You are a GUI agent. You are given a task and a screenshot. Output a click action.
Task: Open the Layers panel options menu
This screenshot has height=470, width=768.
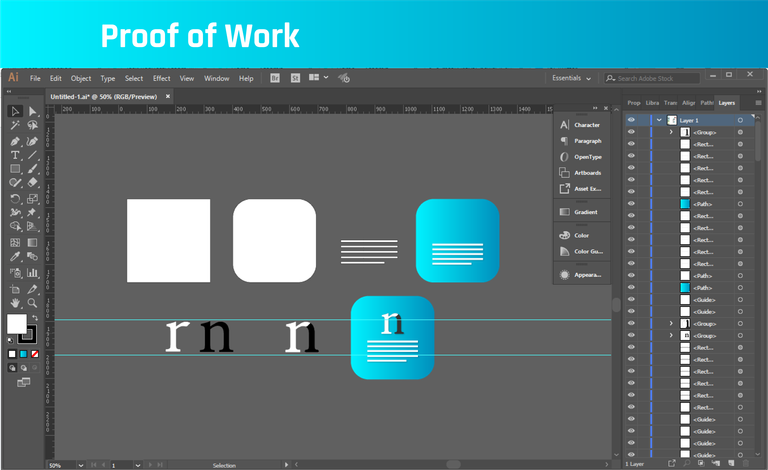click(x=758, y=103)
